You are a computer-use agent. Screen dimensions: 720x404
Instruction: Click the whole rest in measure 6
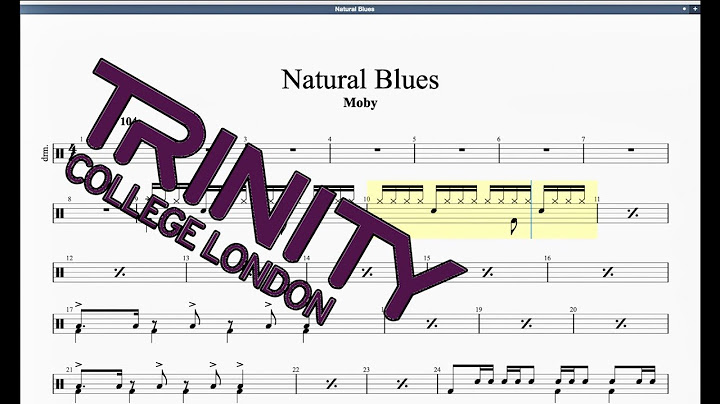[546, 150]
